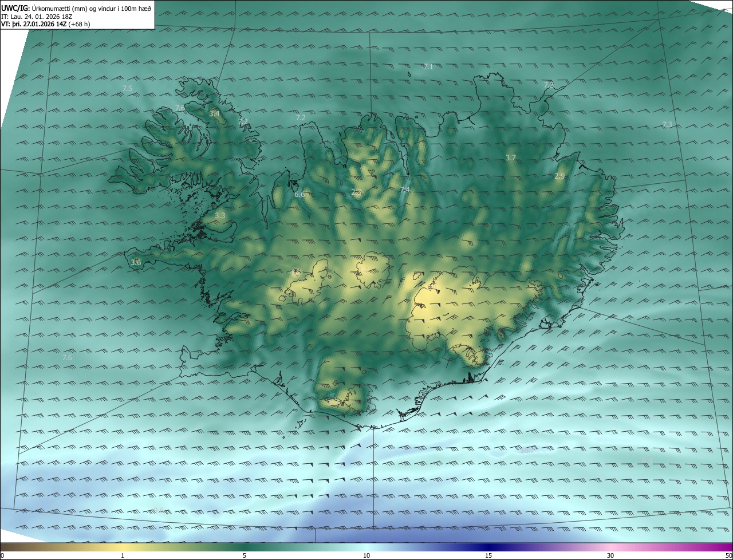The image size is (733, 560).
Task: Click the 50 tick on the color scale
Action: tap(728, 555)
